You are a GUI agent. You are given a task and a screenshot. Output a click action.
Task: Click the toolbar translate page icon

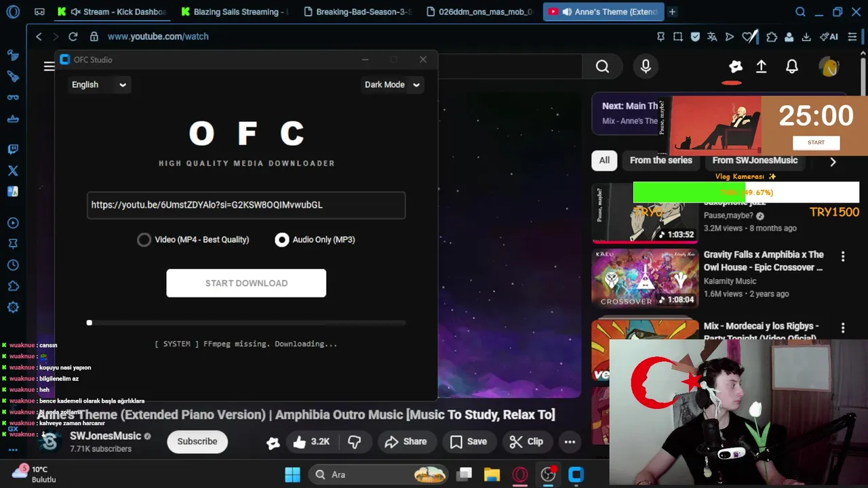coord(712,37)
